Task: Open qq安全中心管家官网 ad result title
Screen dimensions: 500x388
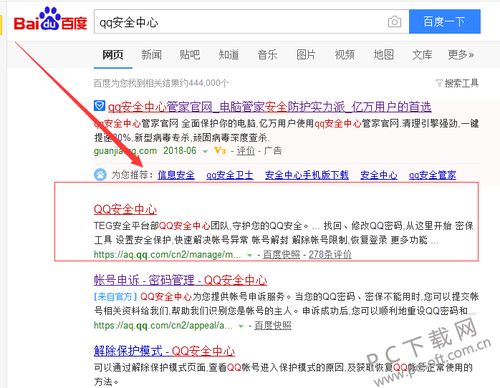Action: 269,107
